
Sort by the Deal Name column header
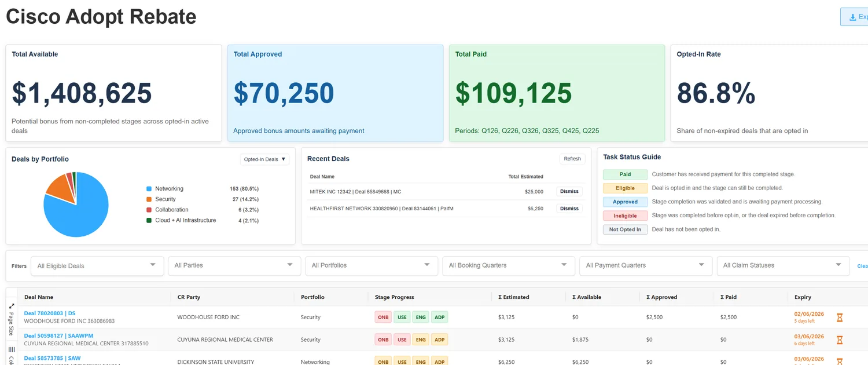pos(39,297)
